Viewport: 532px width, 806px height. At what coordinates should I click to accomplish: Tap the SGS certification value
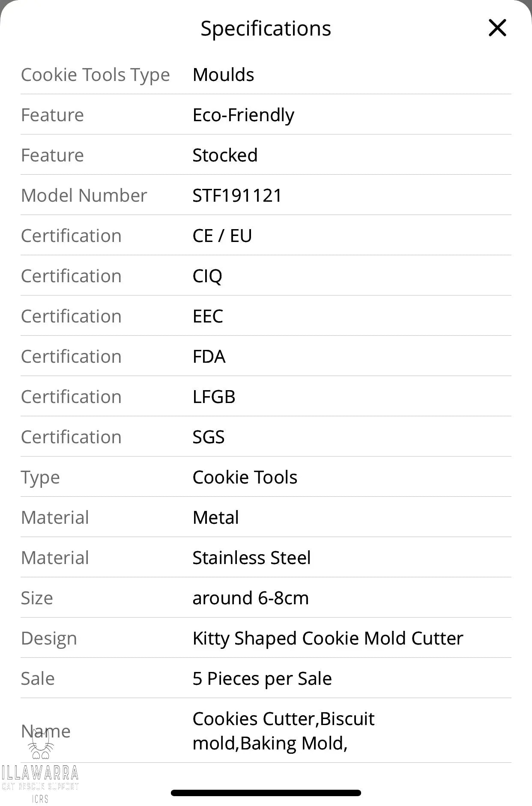tap(209, 437)
